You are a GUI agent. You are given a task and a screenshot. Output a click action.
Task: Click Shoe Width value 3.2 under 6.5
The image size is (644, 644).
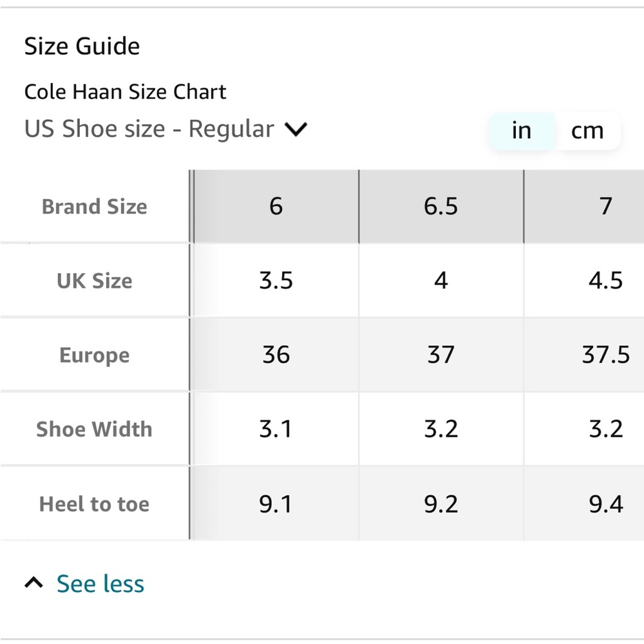coord(440,429)
